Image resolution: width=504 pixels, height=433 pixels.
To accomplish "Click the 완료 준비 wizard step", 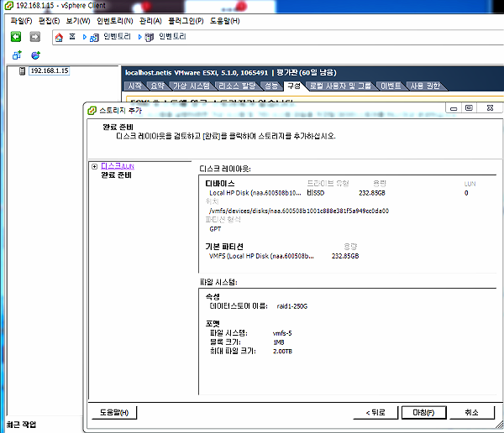I will (117, 175).
